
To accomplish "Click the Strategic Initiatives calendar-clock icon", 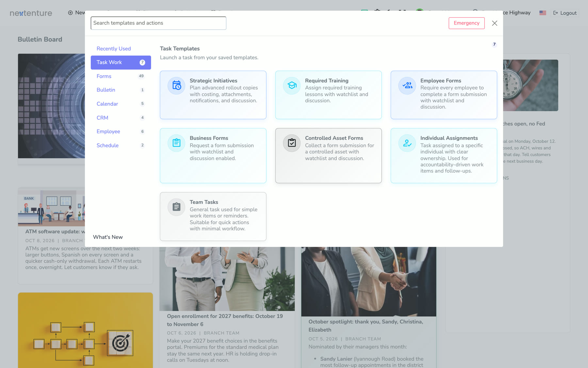I will coord(176,86).
